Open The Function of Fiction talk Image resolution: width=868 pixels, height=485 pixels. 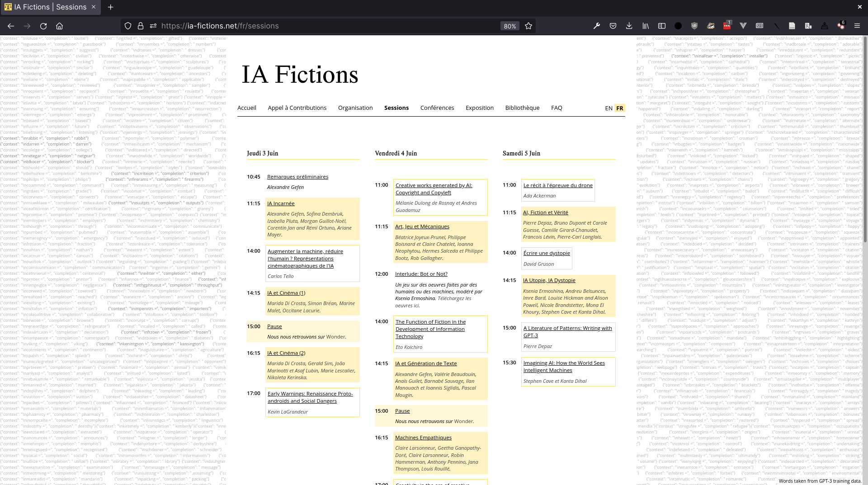tap(430, 329)
